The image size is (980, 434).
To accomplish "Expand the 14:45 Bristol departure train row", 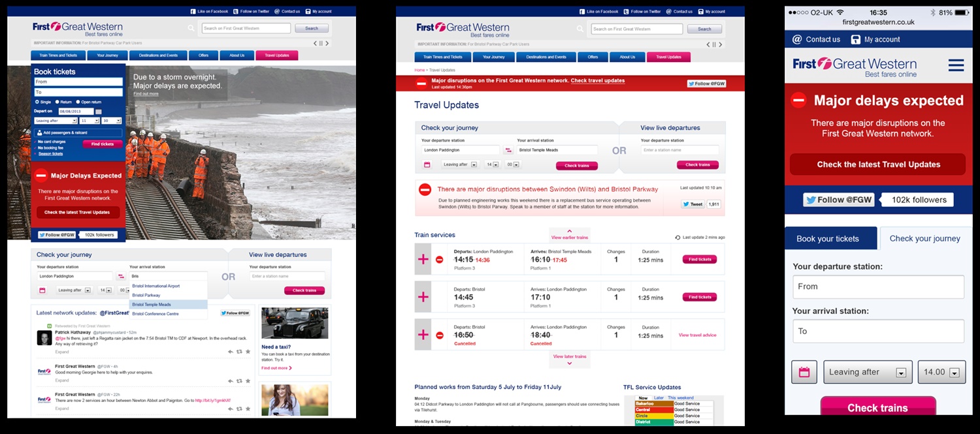I will point(423,297).
